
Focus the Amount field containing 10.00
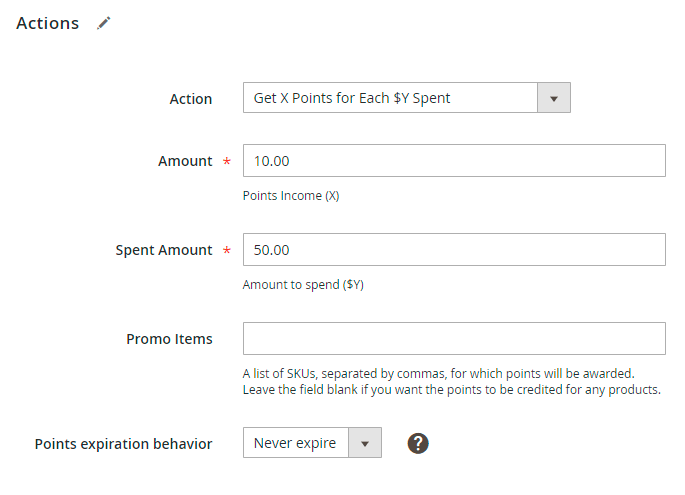(454, 161)
